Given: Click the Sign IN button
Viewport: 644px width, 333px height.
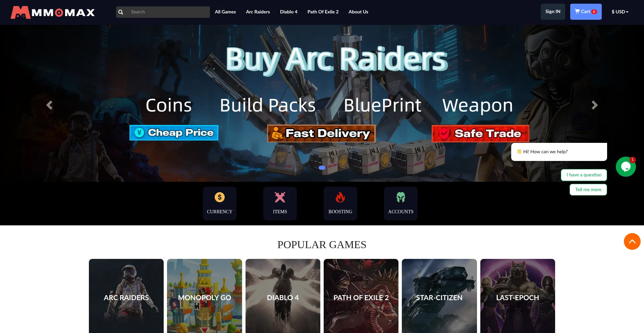Looking at the screenshot, I should tap(553, 12).
